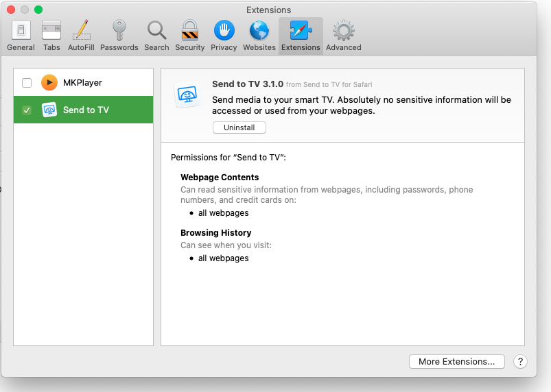Click 'all webpages' under Webpage Contents
551x392 pixels.
[x=223, y=213]
